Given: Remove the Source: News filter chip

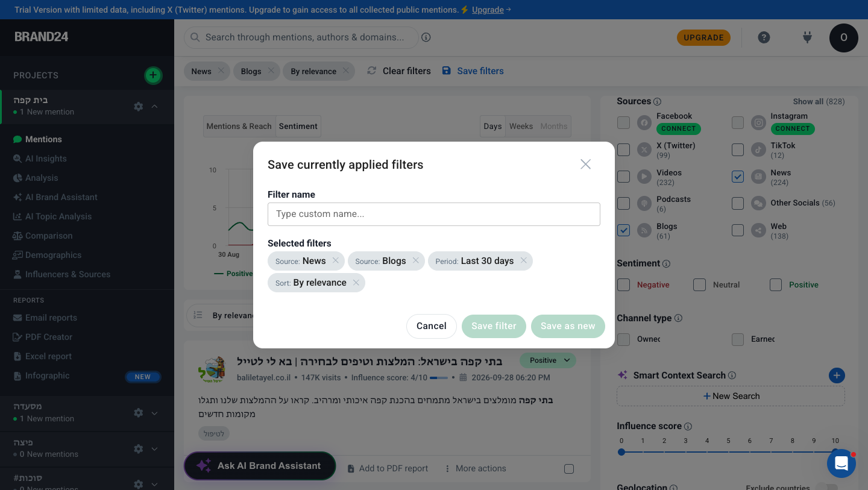Looking at the screenshot, I should (336, 261).
